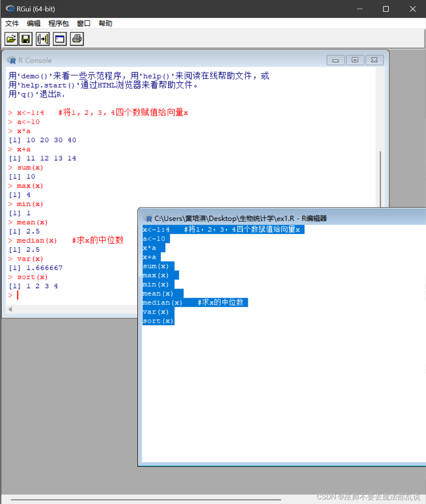Minimize the RGui main window
Viewport: 426px width, 504px height.
(359, 9)
